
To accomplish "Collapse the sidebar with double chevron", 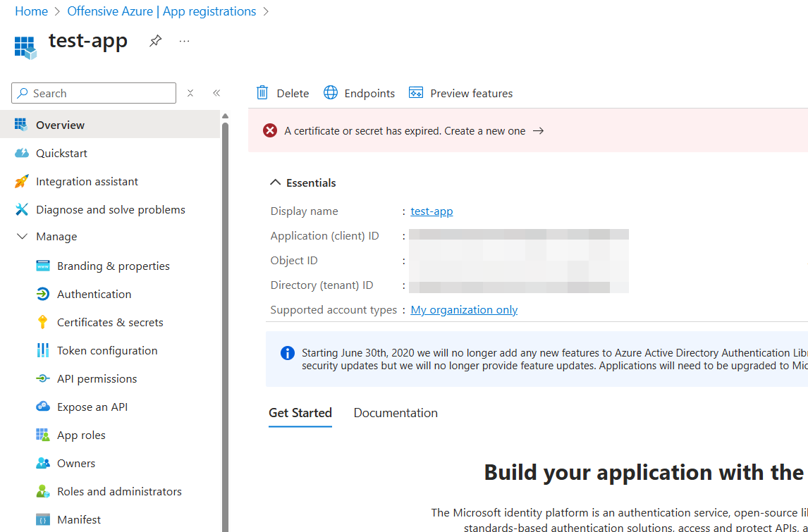I will pyautogui.click(x=216, y=93).
